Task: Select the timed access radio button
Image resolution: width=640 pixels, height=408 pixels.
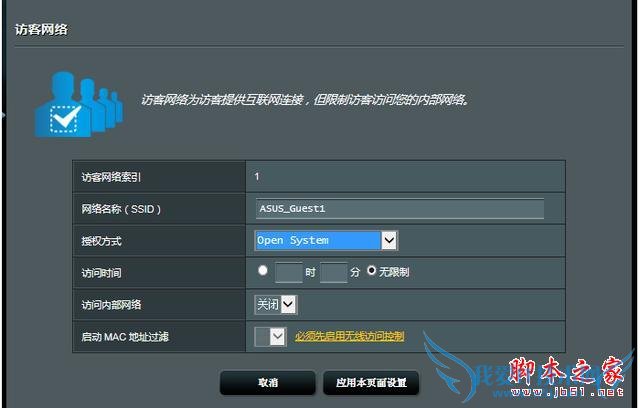Action: (263, 270)
